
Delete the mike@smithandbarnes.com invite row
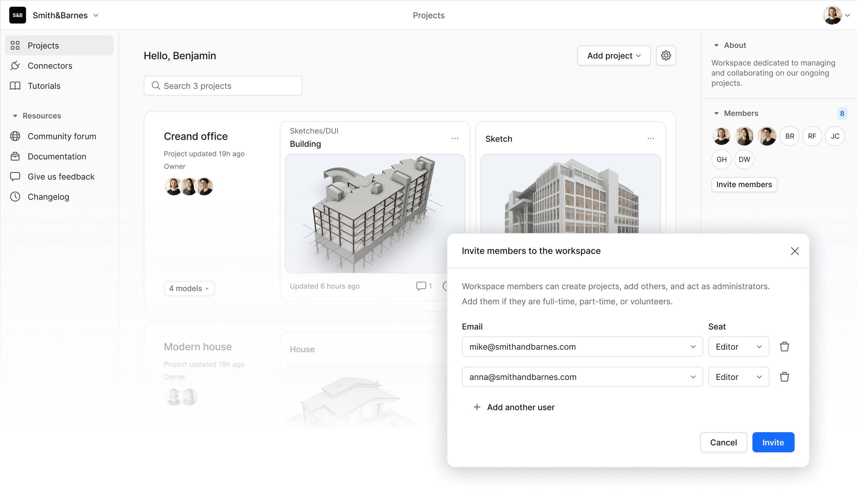point(784,346)
